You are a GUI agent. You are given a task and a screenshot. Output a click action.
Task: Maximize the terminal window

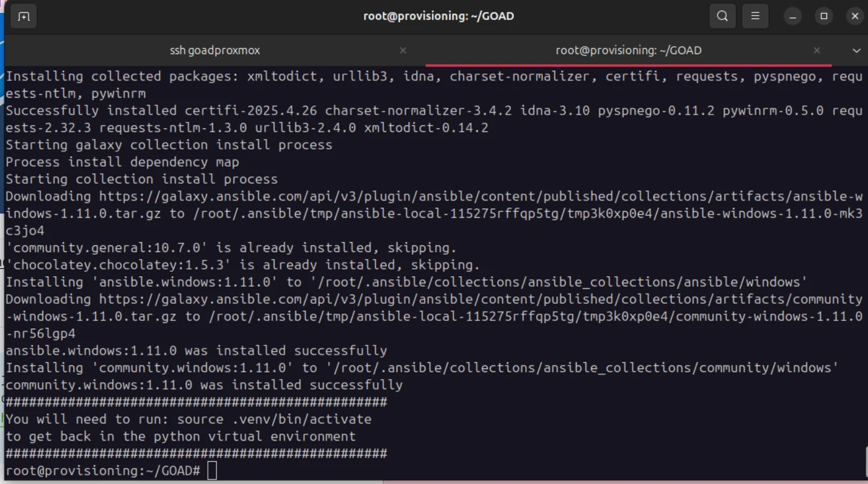tap(824, 16)
